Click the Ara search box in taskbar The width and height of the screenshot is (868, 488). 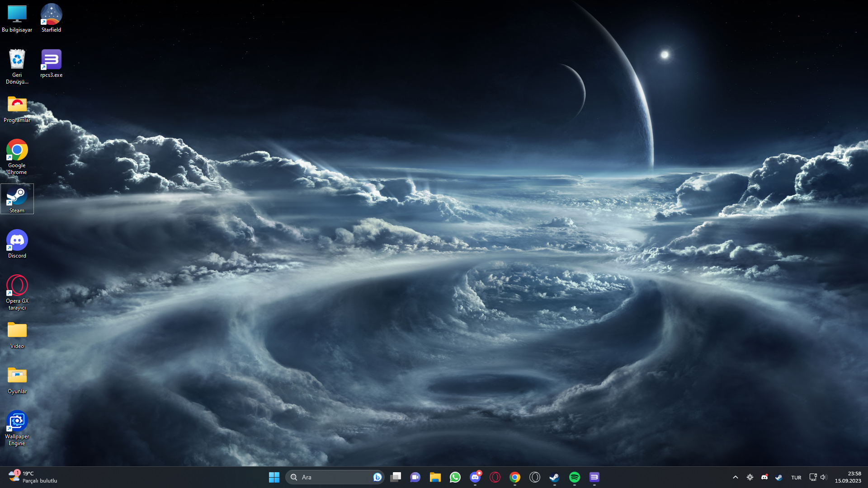coord(335,477)
